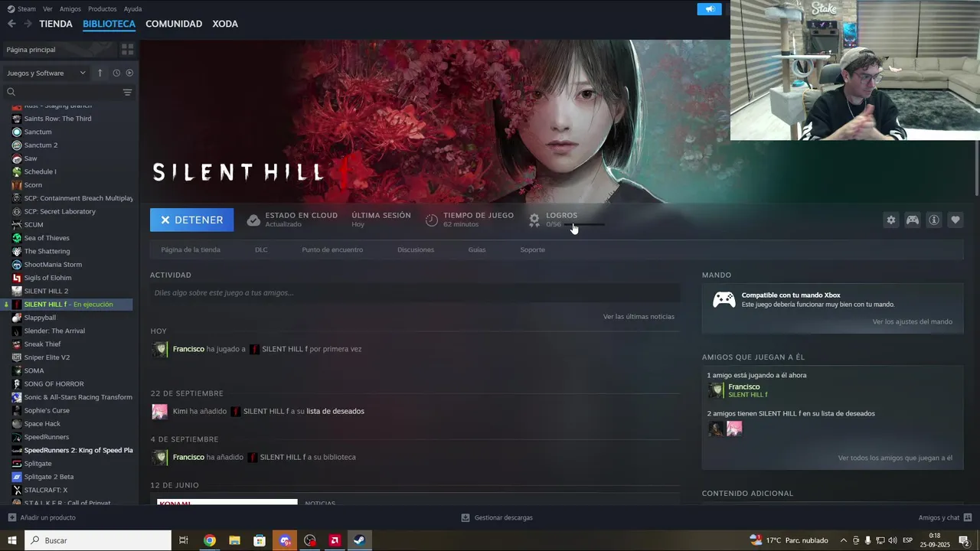Viewport: 980px width, 551px height.
Task: Click the activity text input field
Action: pyautogui.click(x=415, y=293)
